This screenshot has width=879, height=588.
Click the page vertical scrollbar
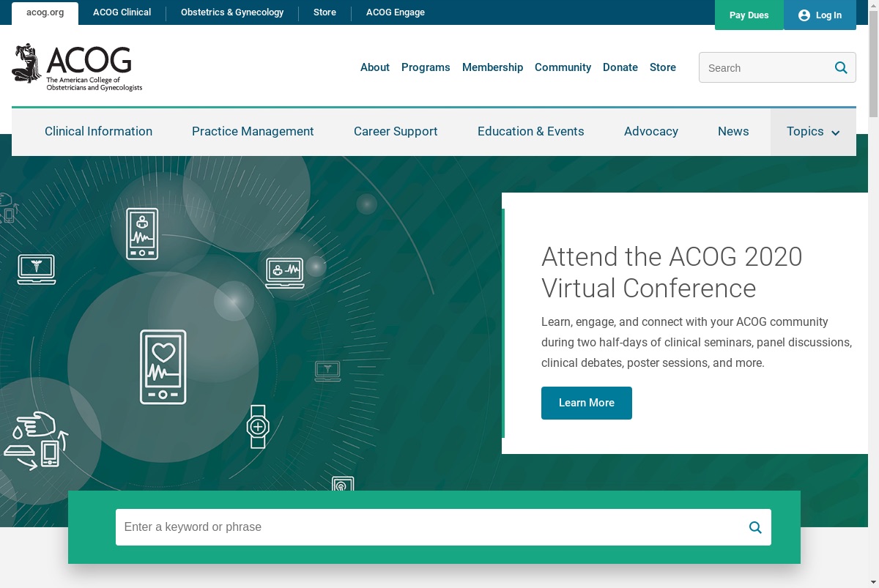click(x=873, y=294)
